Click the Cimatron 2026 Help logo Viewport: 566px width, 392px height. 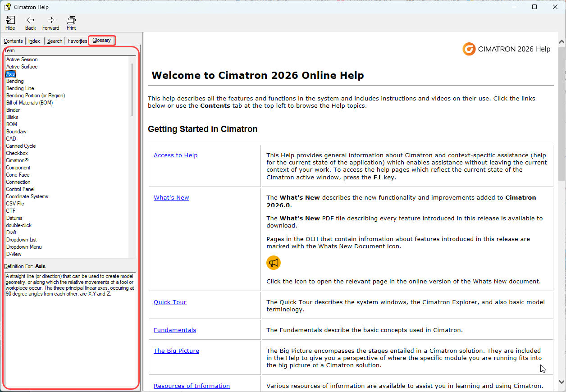pyautogui.click(x=507, y=49)
